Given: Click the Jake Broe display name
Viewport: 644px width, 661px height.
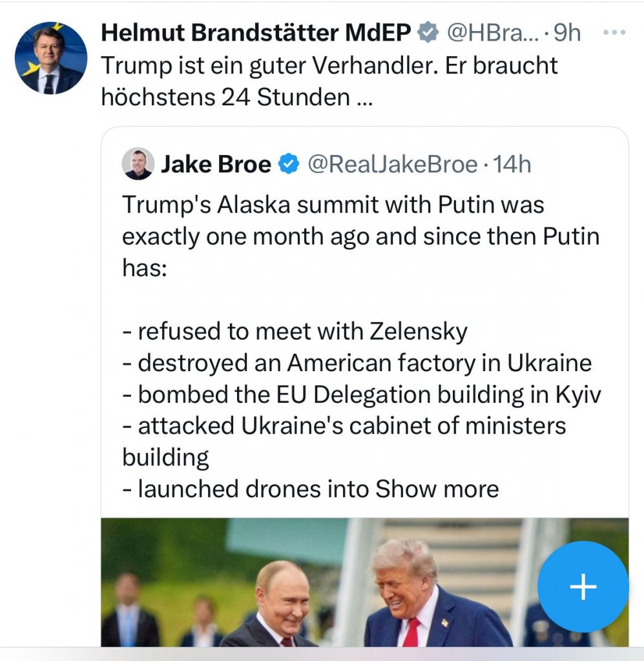Looking at the screenshot, I should (x=216, y=165).
